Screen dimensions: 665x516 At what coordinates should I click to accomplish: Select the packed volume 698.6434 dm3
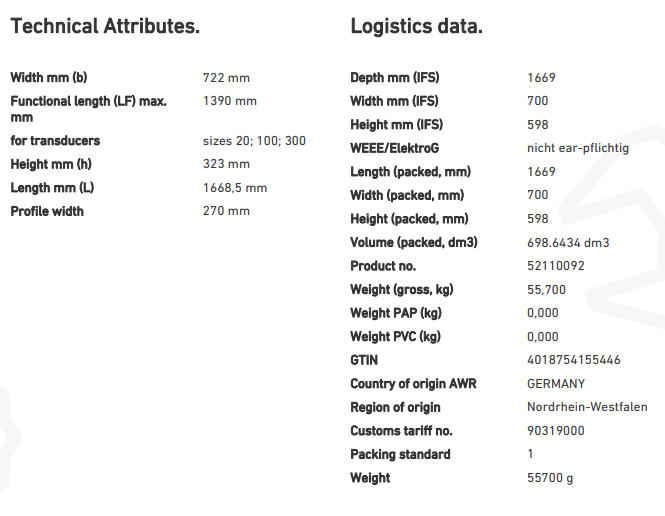point(568,243)
